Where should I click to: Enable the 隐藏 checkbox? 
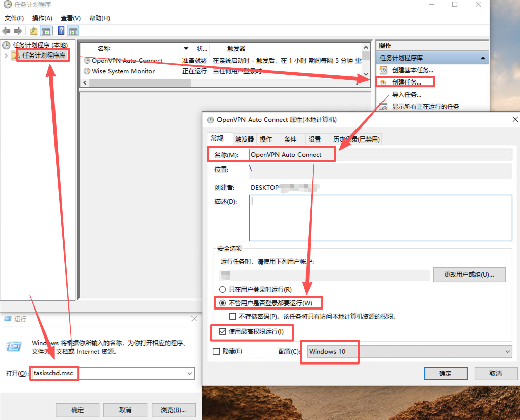pyautogui.click(x=216, y=351)
